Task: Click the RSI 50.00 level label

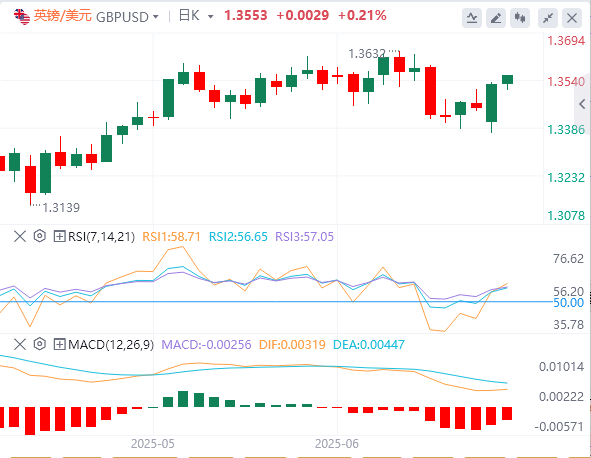Action: click(568, 303)
